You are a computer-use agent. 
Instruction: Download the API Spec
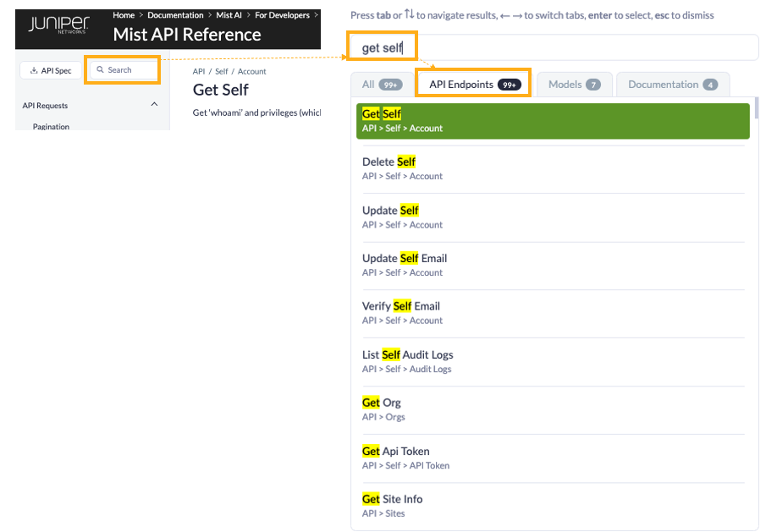(x=51, y=70)
